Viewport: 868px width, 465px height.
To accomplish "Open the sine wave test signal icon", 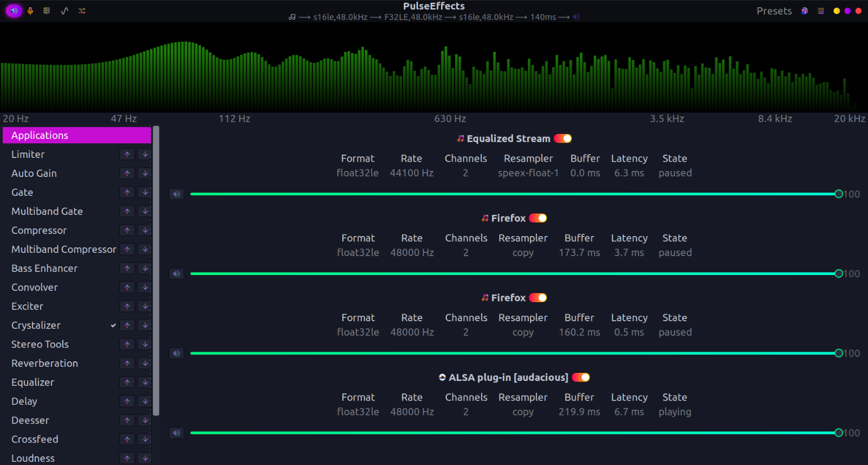I will point(65,11).
